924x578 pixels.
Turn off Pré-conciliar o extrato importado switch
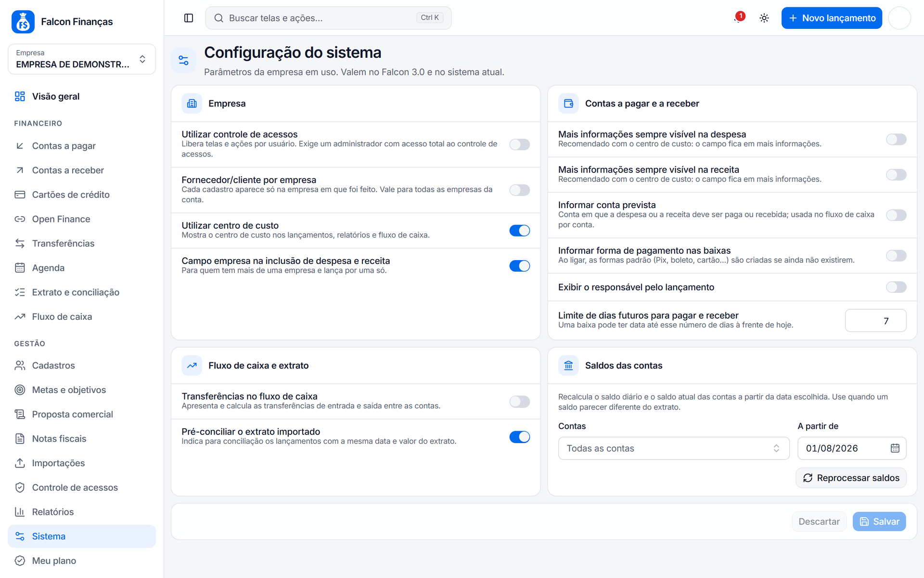(520, 437)
